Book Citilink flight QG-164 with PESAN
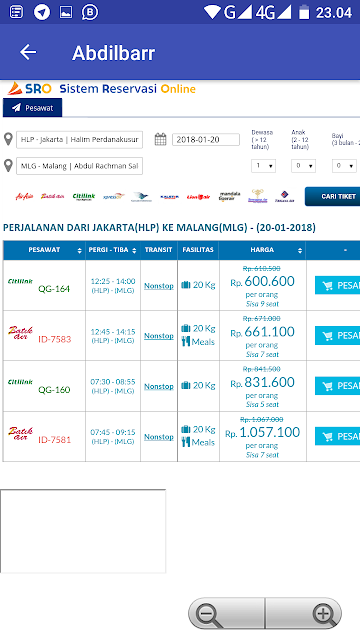360x640 pixels. tap(337, 285)
